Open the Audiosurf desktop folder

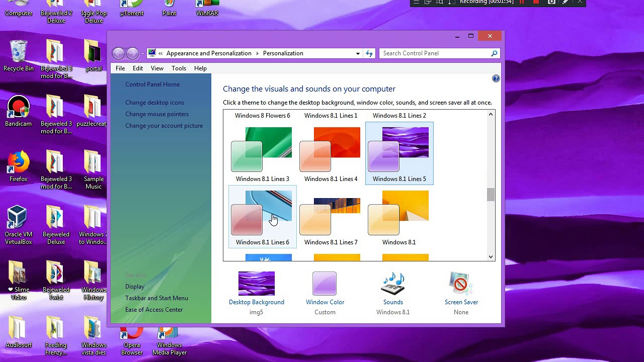pos(19,332)
